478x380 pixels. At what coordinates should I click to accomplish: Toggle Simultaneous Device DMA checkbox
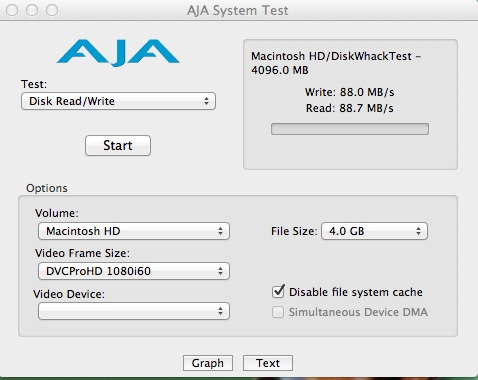coord(278,312)
